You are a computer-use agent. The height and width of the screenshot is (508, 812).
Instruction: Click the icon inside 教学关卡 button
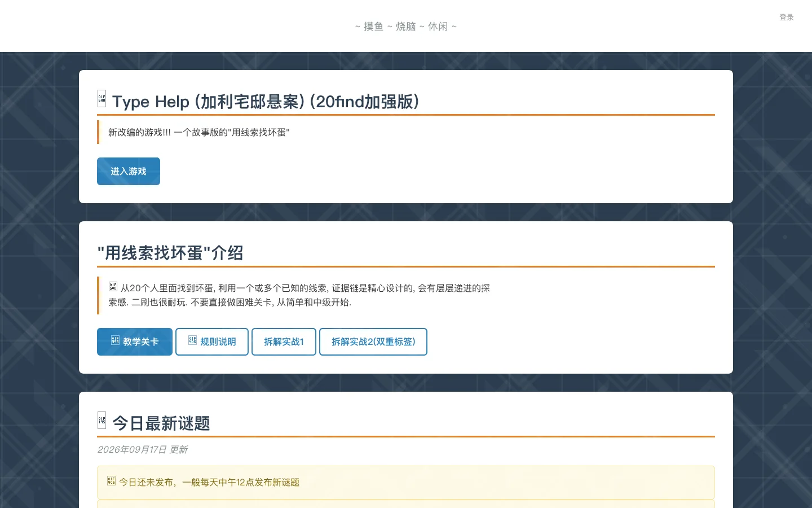pos(115,340)
